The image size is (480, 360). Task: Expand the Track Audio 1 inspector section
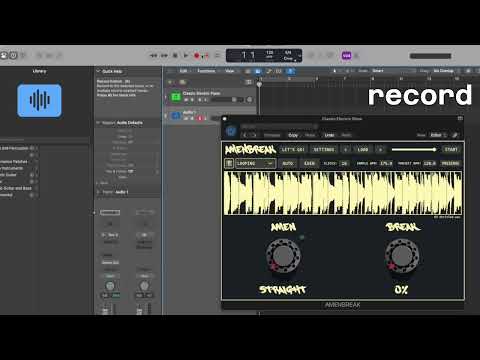pos(98,192)
